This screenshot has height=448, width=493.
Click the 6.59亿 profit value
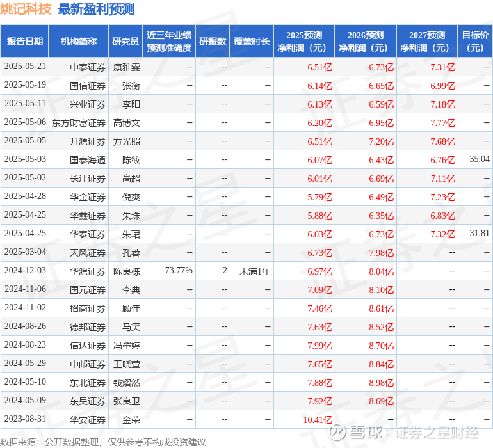pyautogui.click(x=382, y=104)
